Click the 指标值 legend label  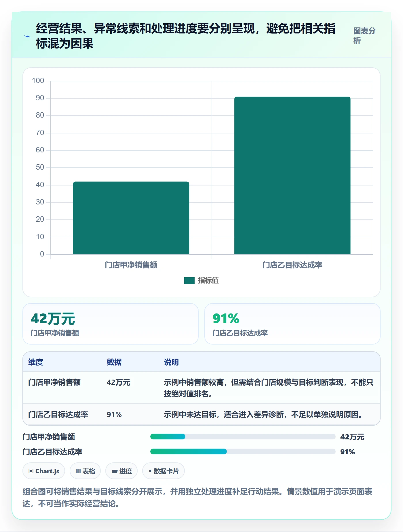click(x=208, y=280)
